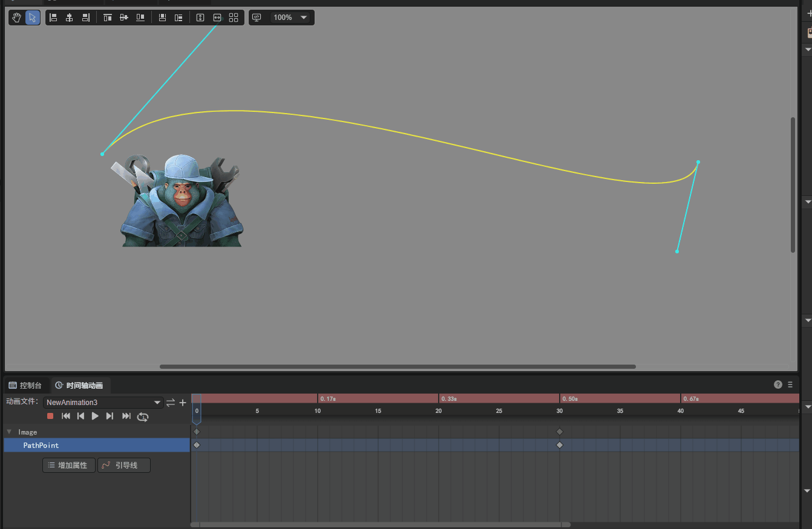Viewport: 812px width, 529px height.
Task: Select the 时间轴动画 tab
Action: coord(79,385)
